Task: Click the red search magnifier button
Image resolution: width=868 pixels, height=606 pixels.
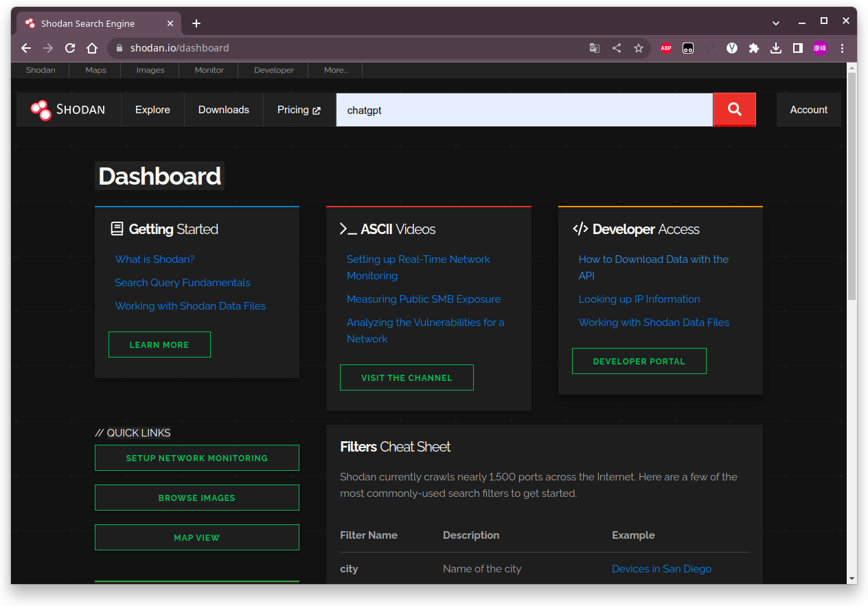Action: coord(734,109)
